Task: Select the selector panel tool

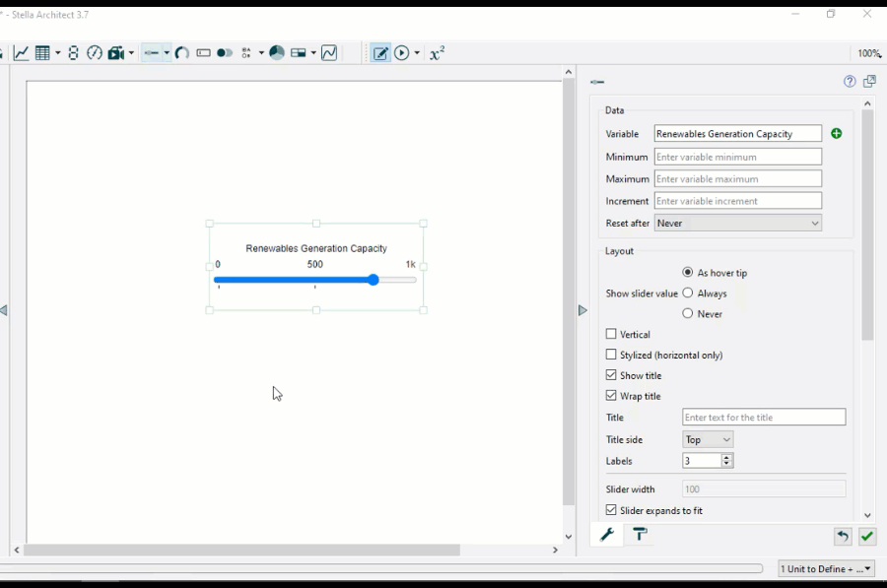Action: point(298,53)
